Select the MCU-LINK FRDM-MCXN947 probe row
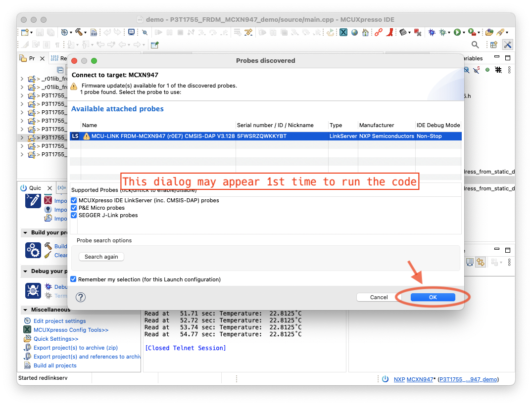Viewport: 532px width, 406px height. tap(266, 136)
